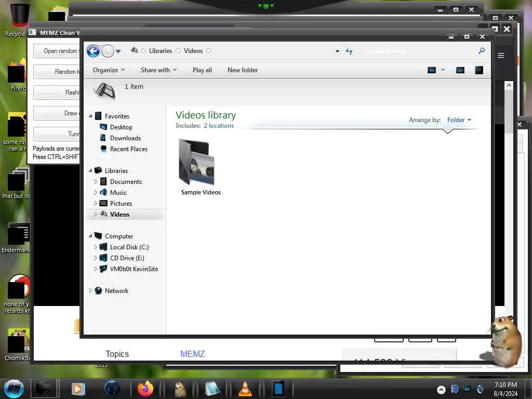Open recent pages dropdown beside Forward button
Image resolution: width=532 pixels, height=399 pixels.
(x=118, y=51)
